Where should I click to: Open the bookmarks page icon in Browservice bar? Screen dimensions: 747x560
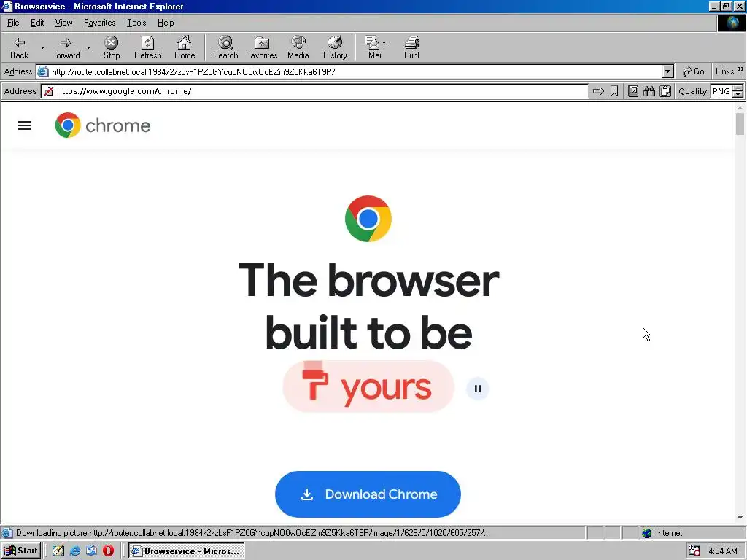tap(633, 91)
